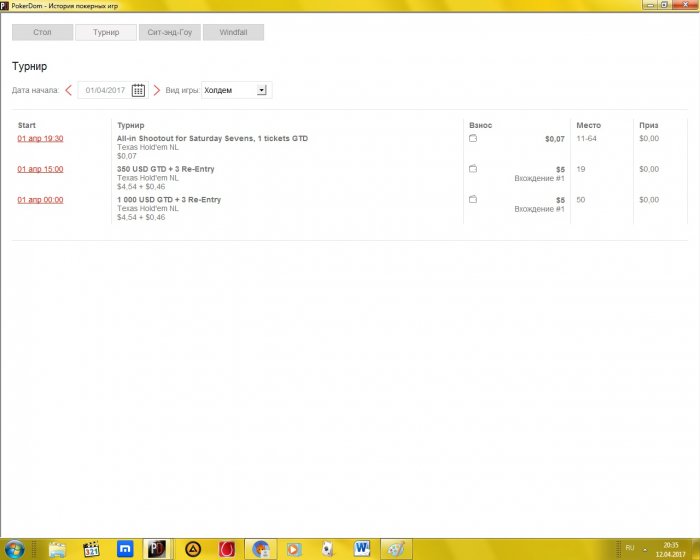Viewport: 700px width, 560px height.
Task: Switch to the Сит-энд-Гоу tab
Action: (x=170, y=32)
